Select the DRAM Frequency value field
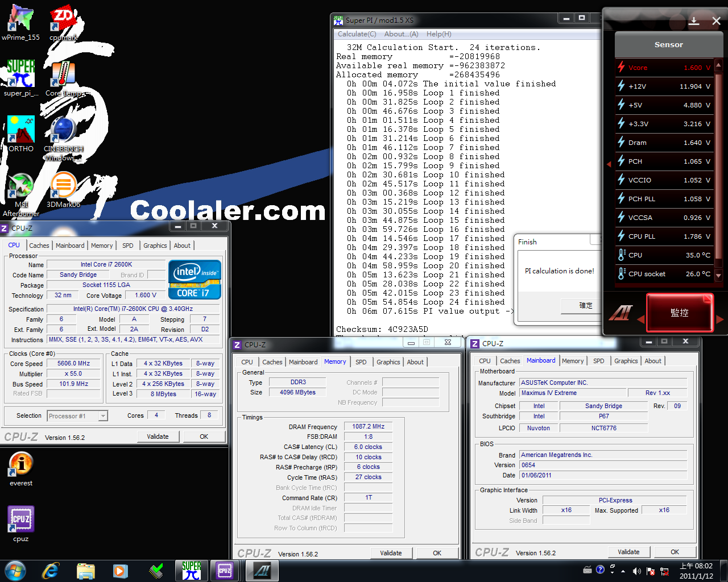 point(369,426)
